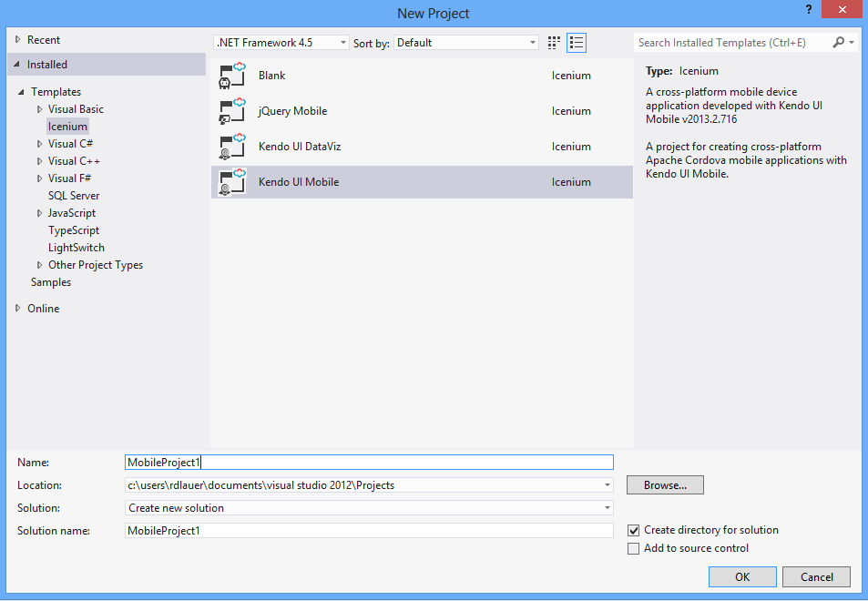Confirm with the OK button

(742, 577)
